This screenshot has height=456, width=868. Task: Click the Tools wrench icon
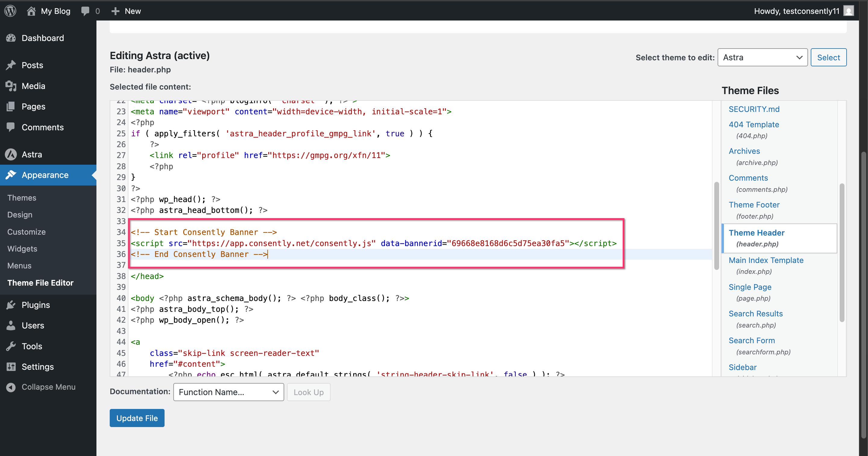(11, 346)
